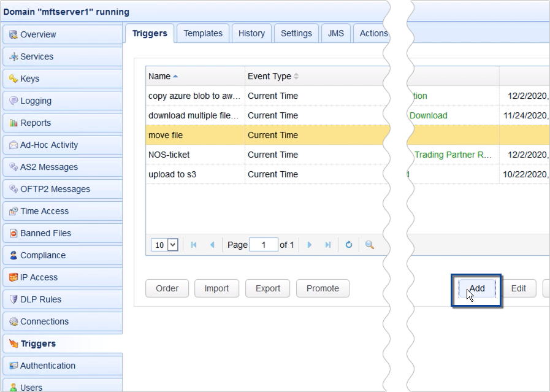Click the Promote button
The height and width of the screenshot is (392, 550).
(x=323, y=288)
